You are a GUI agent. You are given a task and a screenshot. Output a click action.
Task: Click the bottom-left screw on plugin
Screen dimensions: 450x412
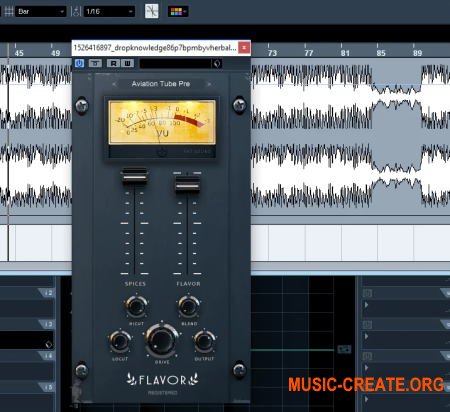pos(81,370)
